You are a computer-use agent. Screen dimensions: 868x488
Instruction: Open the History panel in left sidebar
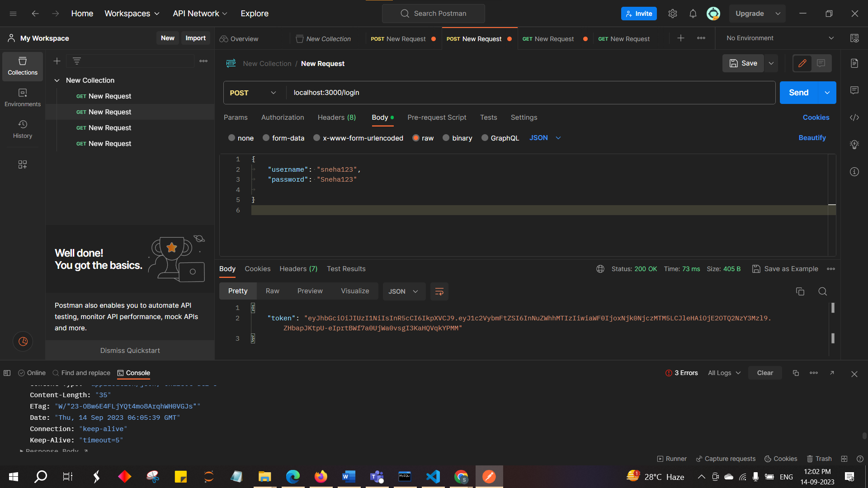[x=22, y=129]
